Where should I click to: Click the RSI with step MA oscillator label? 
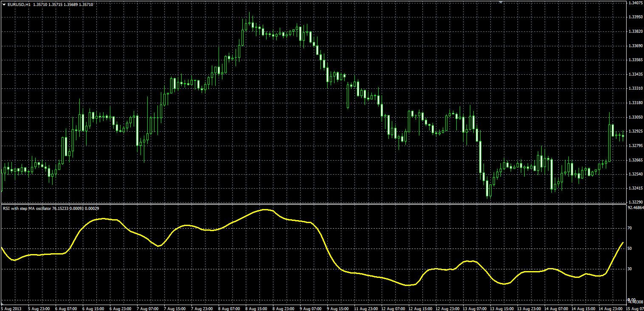[x=27, y=209]
